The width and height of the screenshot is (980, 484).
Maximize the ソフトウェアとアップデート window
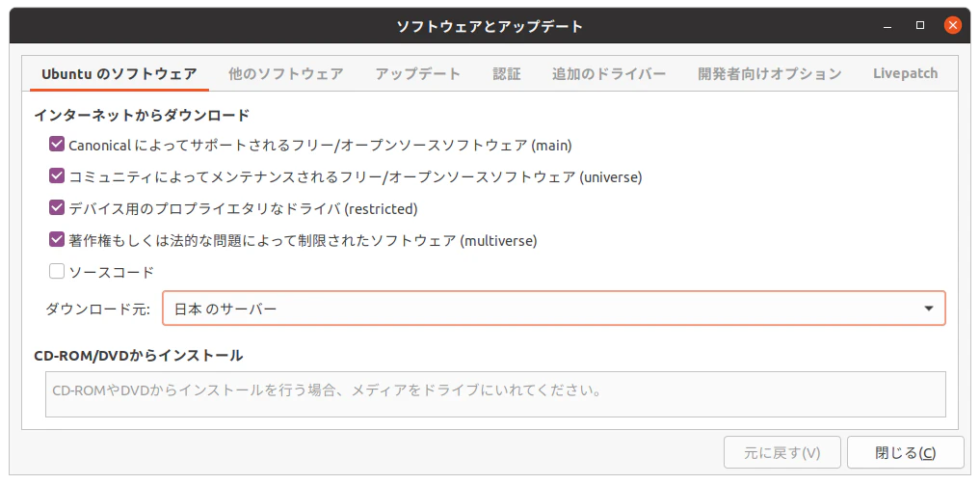pyautogui.click(x=920, y=26)
